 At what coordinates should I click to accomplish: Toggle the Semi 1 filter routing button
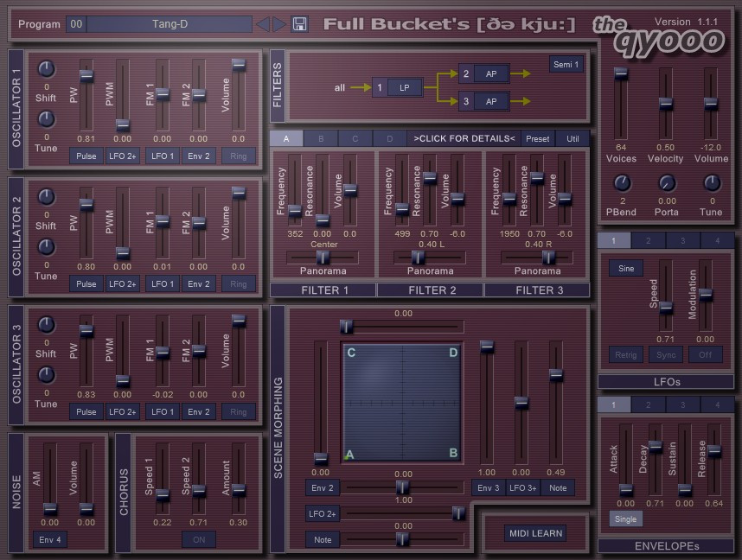(566, 64)
